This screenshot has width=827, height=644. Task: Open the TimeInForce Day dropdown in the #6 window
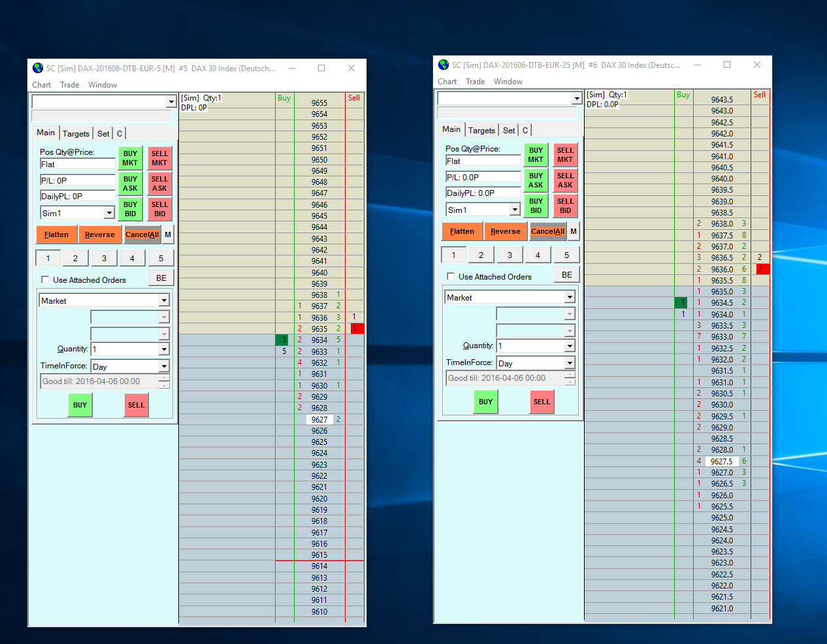pos(570,363)
